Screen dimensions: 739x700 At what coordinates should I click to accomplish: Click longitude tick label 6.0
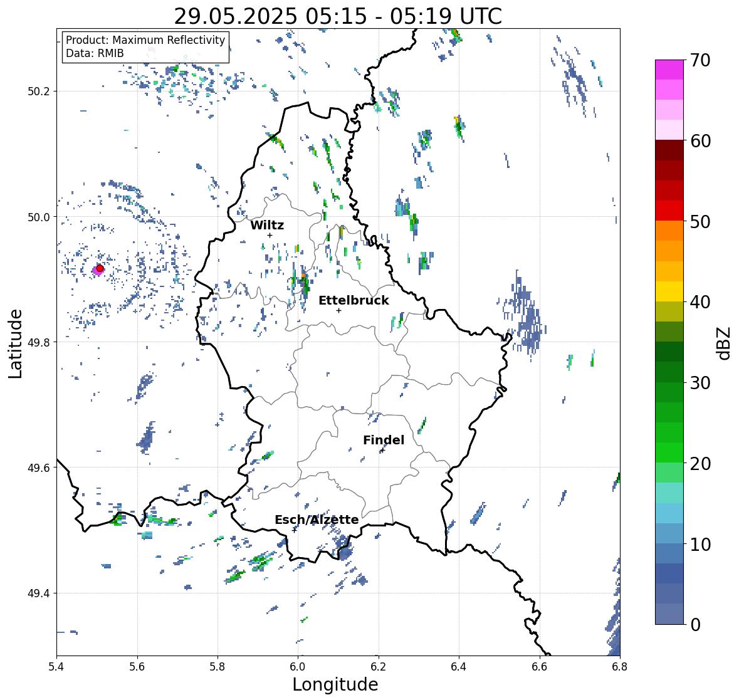click(298, 666)
